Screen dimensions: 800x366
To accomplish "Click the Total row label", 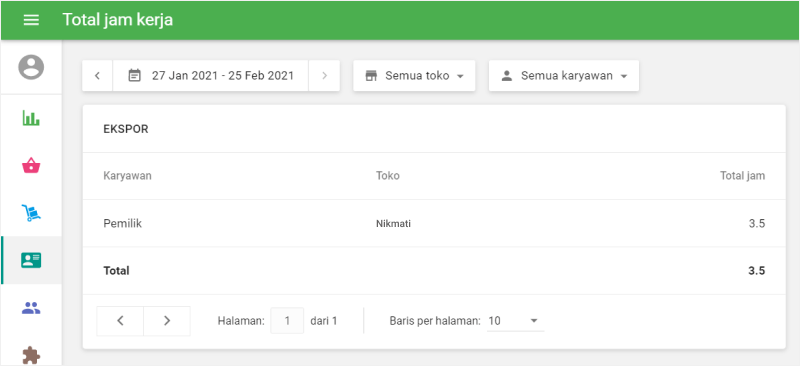I will [x=116, y=271].
